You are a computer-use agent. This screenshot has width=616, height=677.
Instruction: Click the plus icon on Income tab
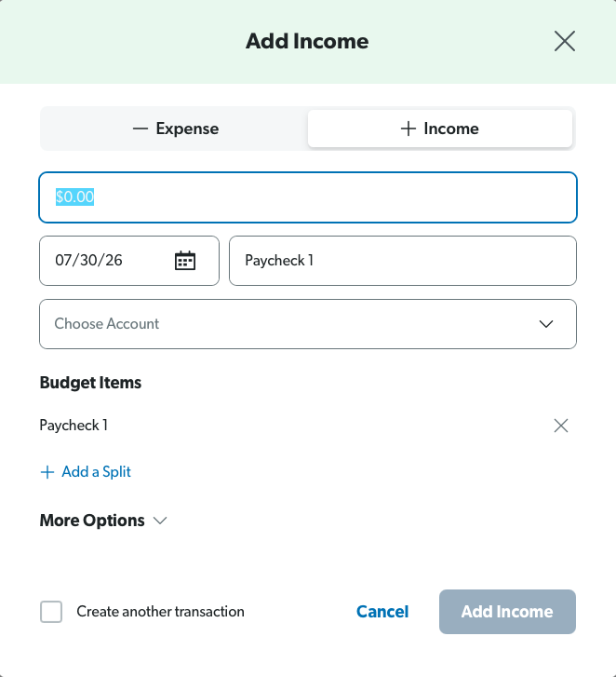(408, 129)
